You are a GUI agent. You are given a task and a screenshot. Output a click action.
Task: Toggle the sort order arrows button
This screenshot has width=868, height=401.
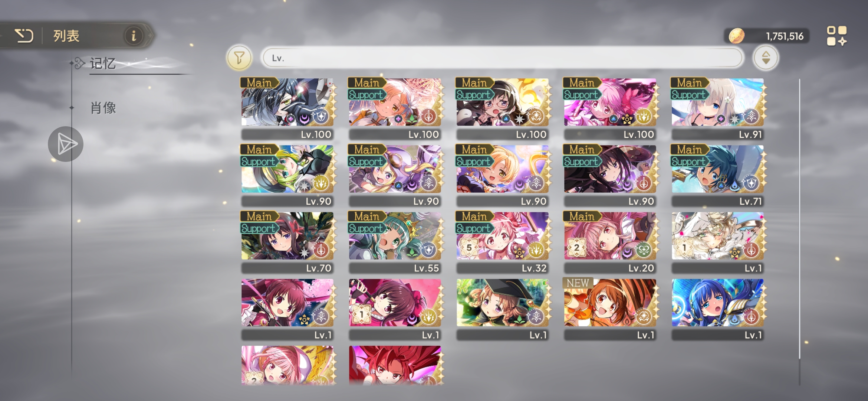(x=766, y=58)
